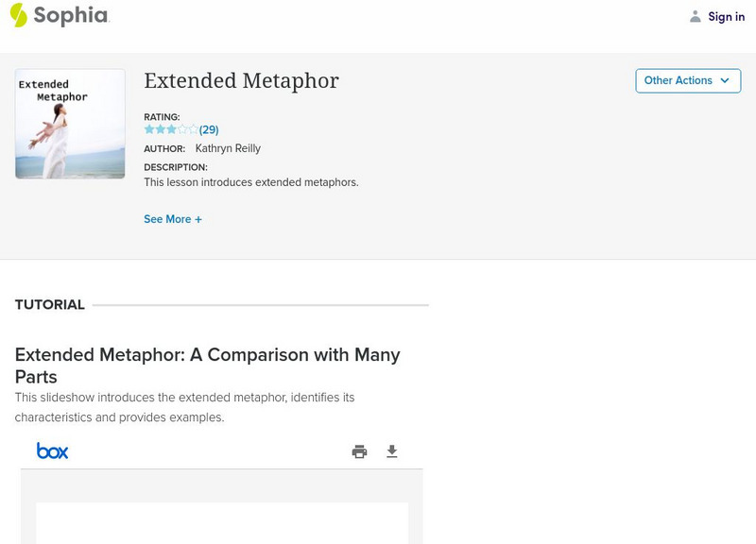Click the TUTORIAL section heading
This screenshot has width=756, height=544.
(50, 305)
